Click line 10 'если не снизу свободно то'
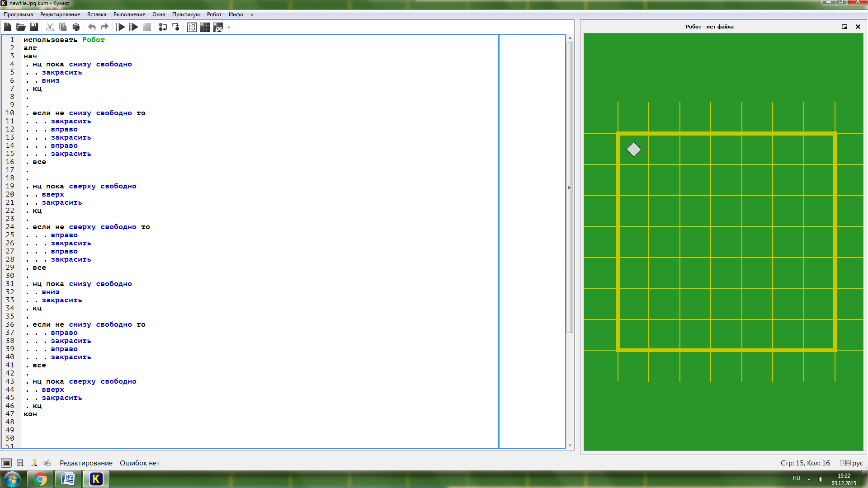868x488 pixels. [89, 113]
